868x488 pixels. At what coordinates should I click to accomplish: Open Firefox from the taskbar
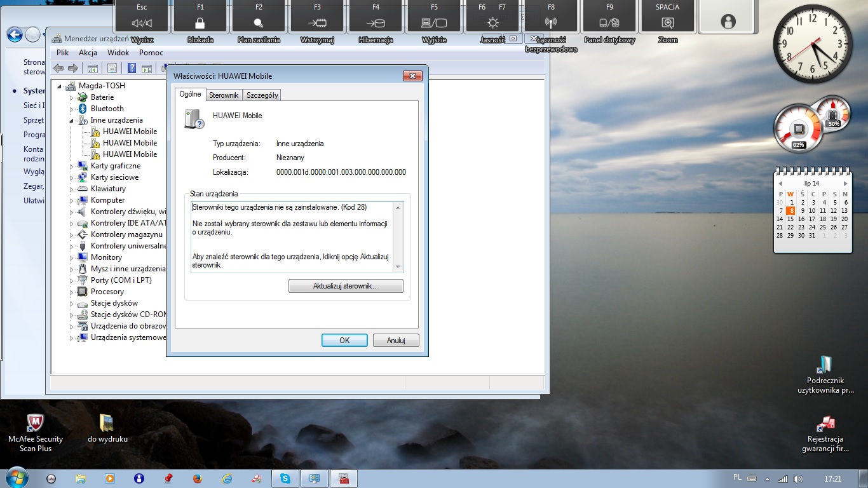(x=197, y=478)
